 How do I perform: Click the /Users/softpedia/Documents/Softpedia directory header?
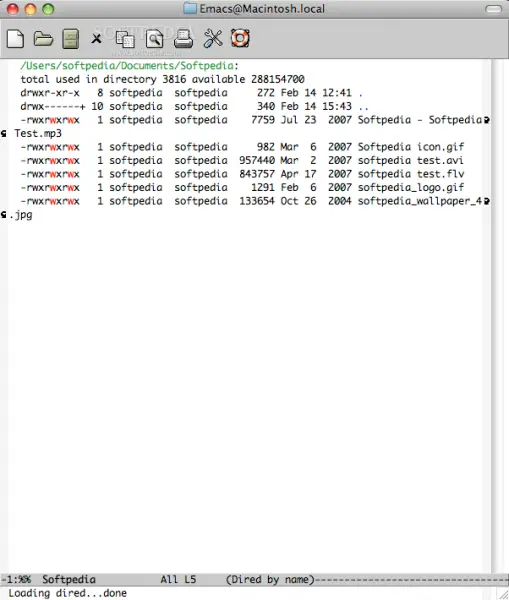[x=129, y=66]
